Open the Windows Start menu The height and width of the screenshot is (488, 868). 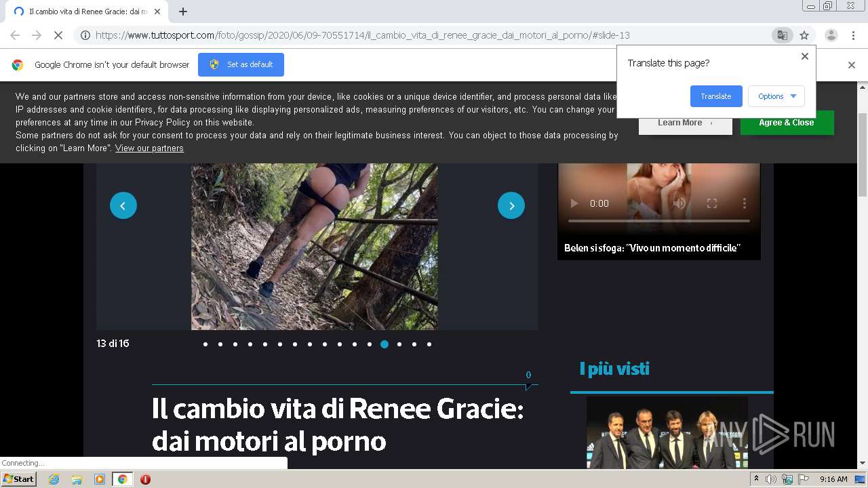18,479
